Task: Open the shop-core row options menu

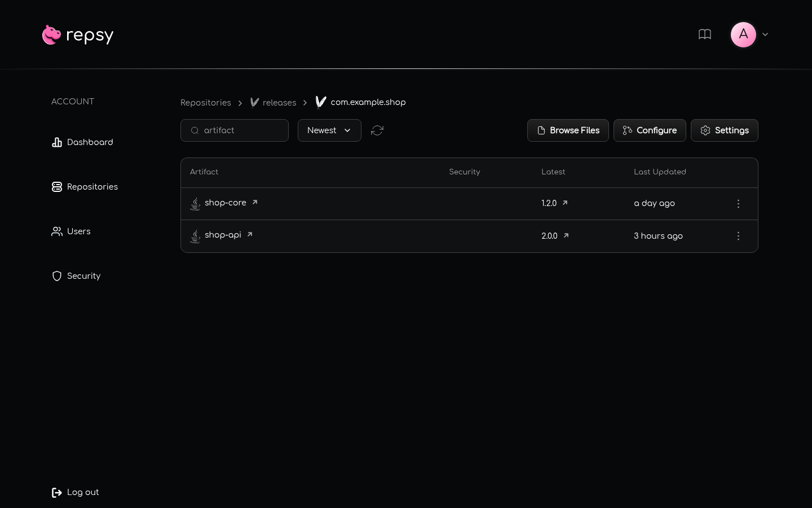Action: point(738,204)
